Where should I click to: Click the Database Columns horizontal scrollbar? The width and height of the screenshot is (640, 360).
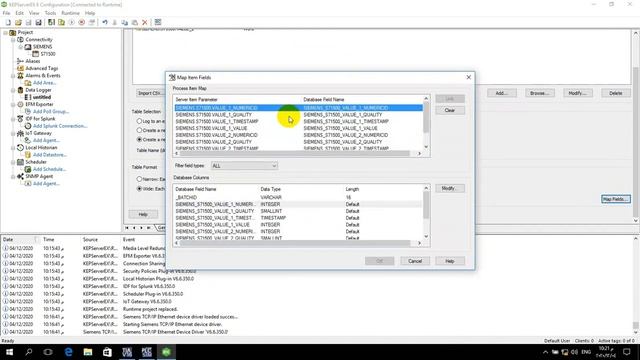pyautogui.click(x=298, y=243)
